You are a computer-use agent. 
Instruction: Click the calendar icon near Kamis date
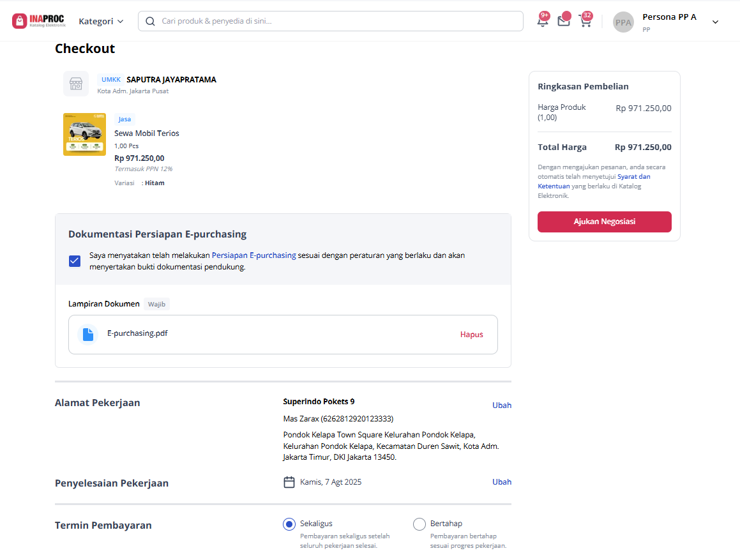(x=289, y=482)
